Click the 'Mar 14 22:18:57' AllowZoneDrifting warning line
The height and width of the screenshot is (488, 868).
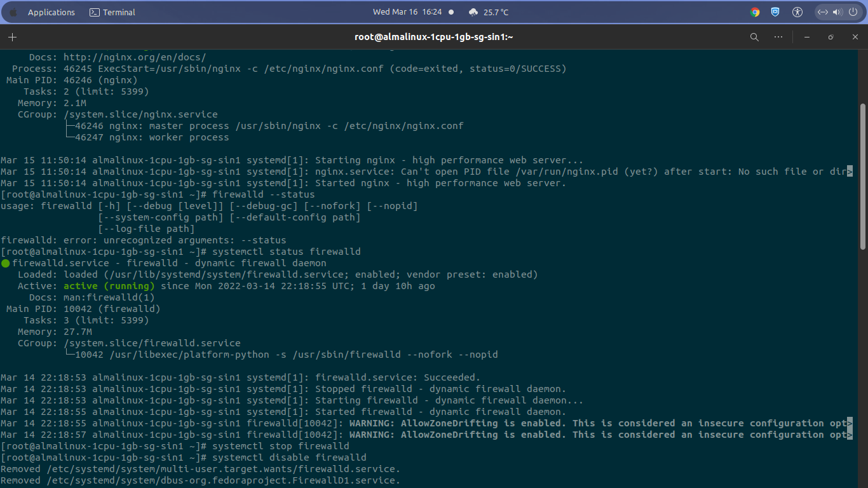(x=426, y=435)
